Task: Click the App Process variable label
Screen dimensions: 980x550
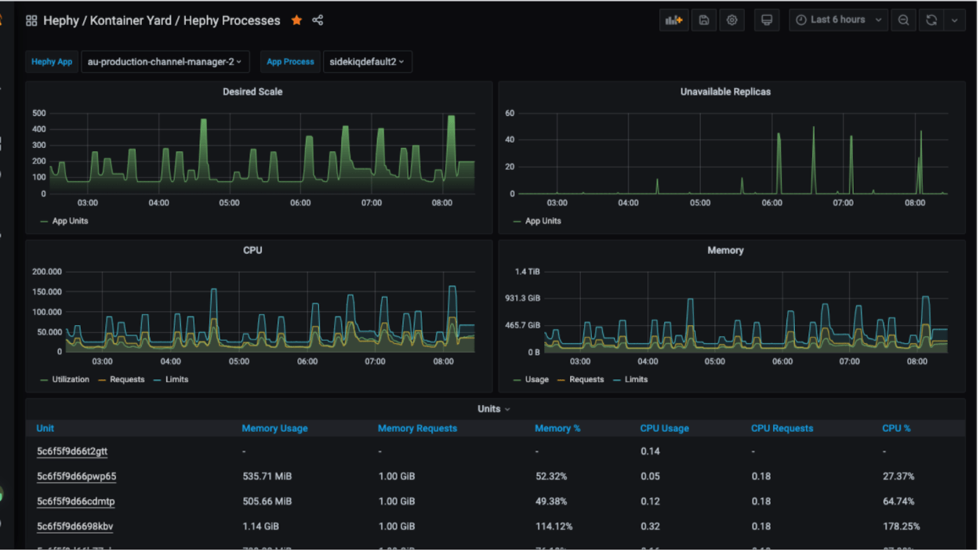Action: point(290,62)
